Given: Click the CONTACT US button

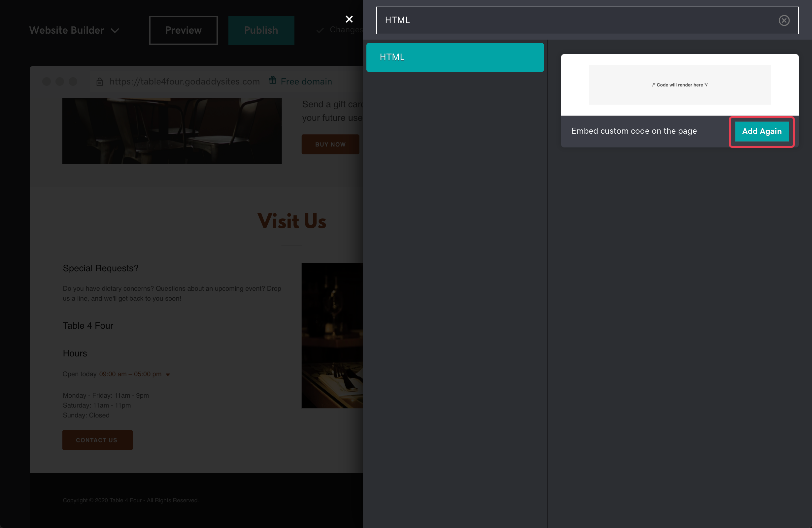Looking at the screenshot, I should (x=97, y=440).
